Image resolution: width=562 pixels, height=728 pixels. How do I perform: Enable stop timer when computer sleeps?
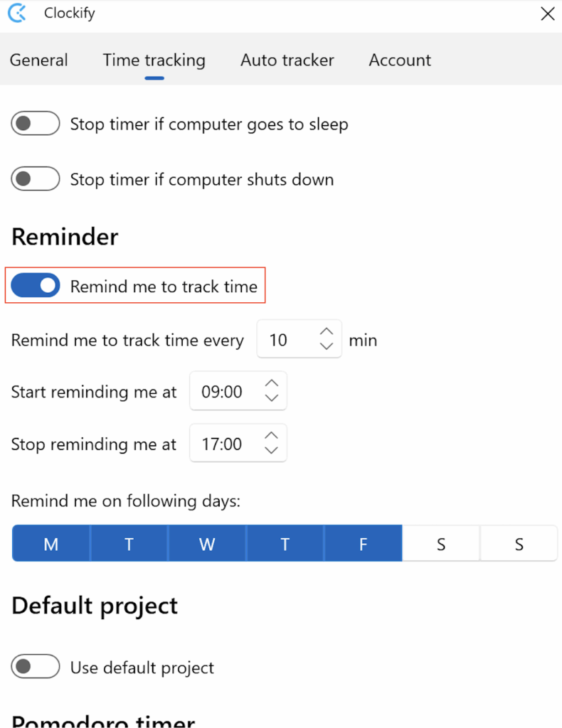point(35,124)
